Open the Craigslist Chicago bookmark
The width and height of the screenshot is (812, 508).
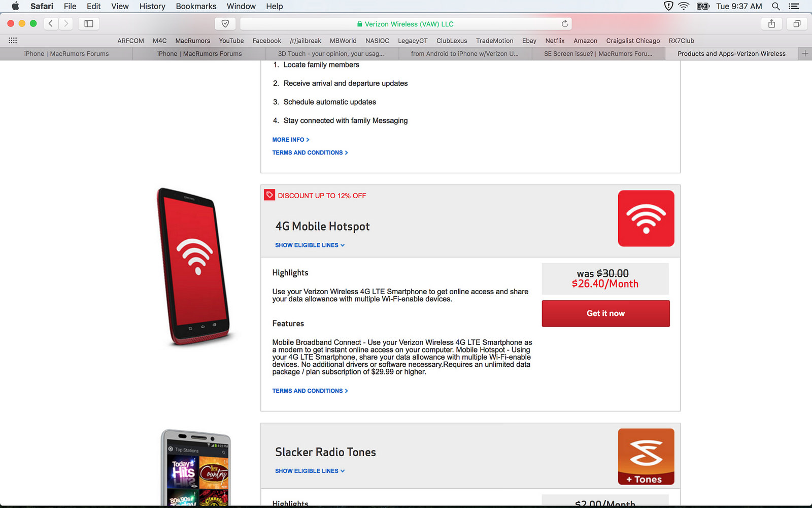point(633,41)
